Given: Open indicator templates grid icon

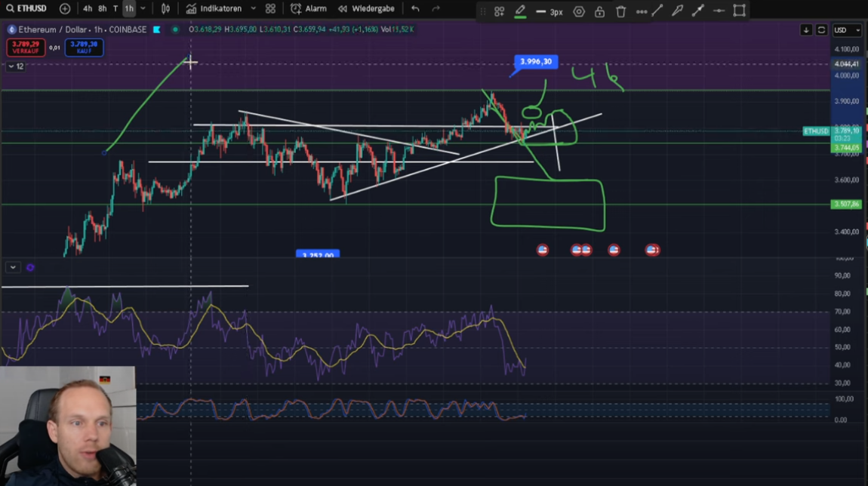Looking at the screenshot, I should (x=270, y=8).
